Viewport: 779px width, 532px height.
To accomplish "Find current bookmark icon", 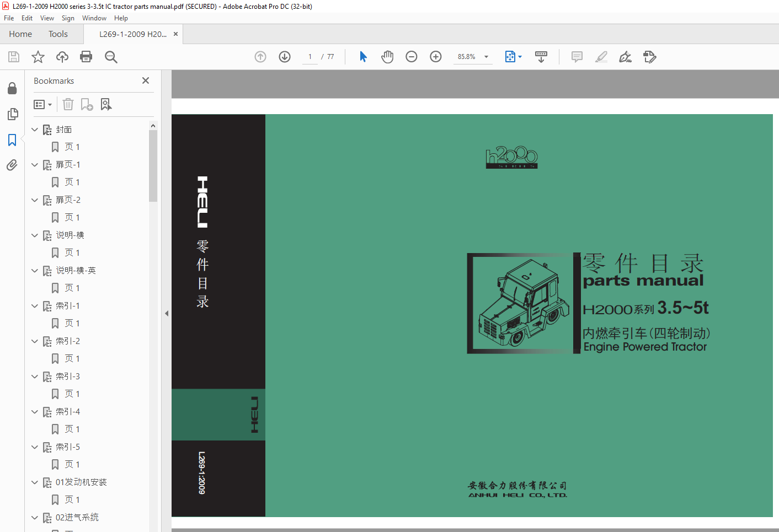I will click(106, 104).
